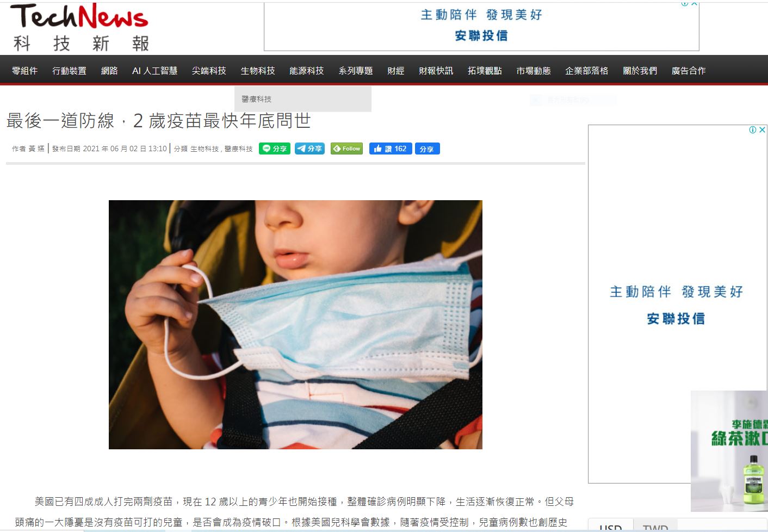Like the article on Facebook
This screenshot has height=532, width=768.
coord(391,149)
